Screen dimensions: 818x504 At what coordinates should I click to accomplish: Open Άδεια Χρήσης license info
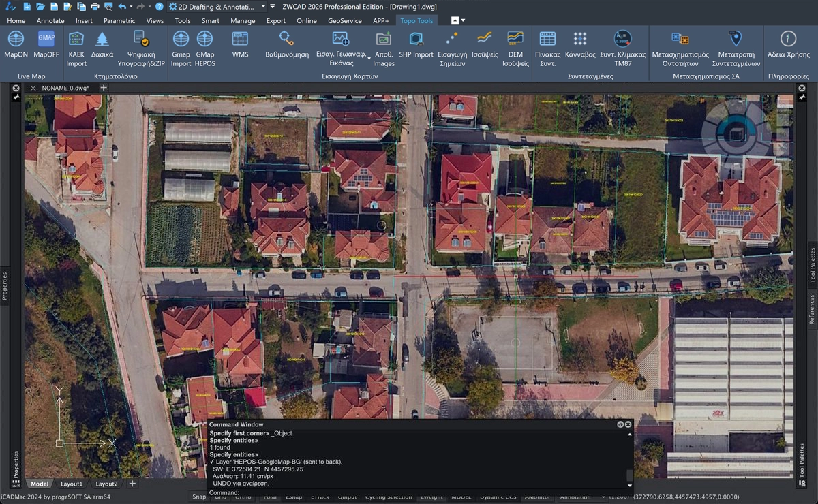pos(788,44)
